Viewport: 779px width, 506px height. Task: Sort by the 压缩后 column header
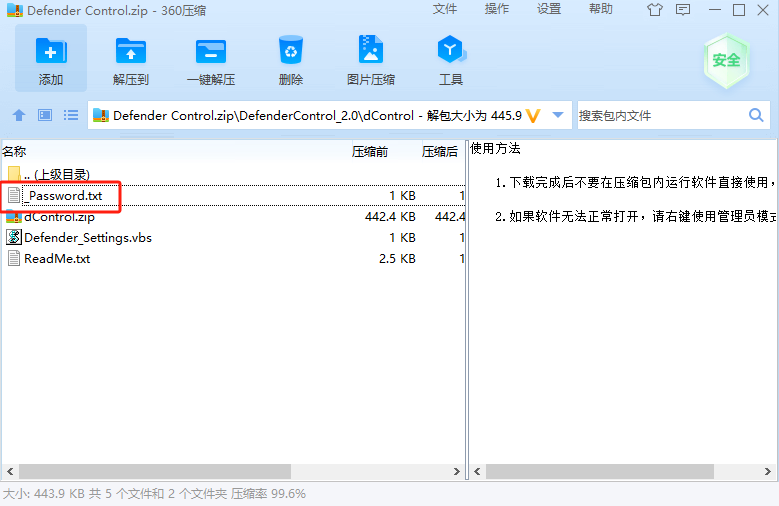440,152
